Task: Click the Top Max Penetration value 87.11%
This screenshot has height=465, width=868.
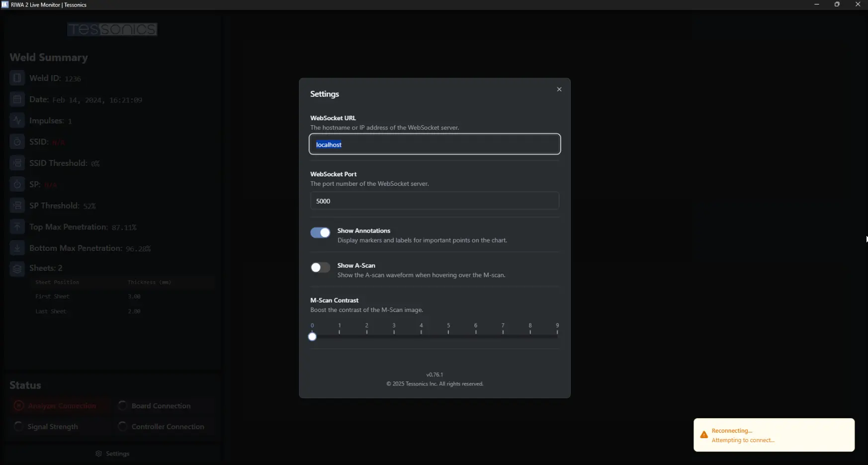Action: (x=124, y=228)
